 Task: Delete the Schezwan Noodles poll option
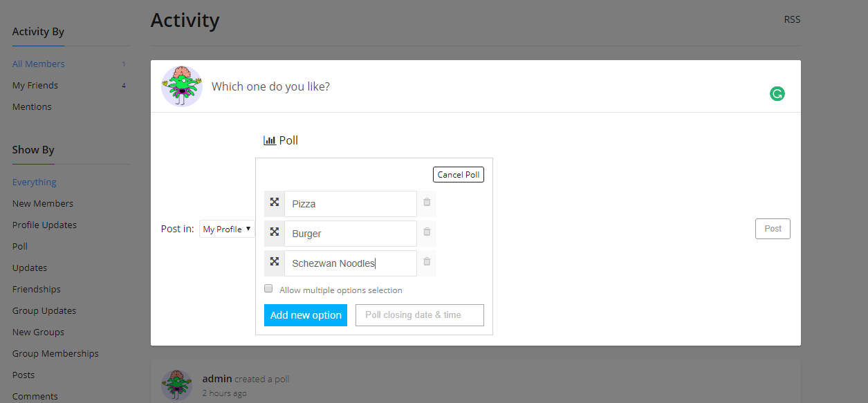[x=427, y=263]
